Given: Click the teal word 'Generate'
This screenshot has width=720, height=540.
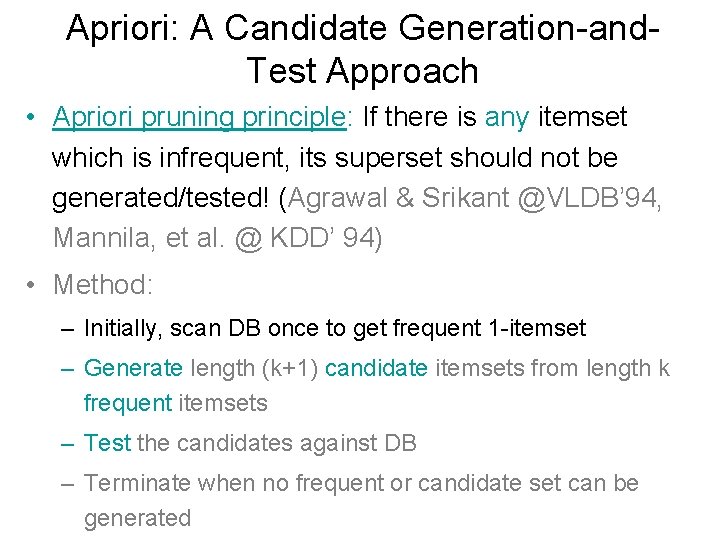Looking at the screenshot, I should (133, 368).
